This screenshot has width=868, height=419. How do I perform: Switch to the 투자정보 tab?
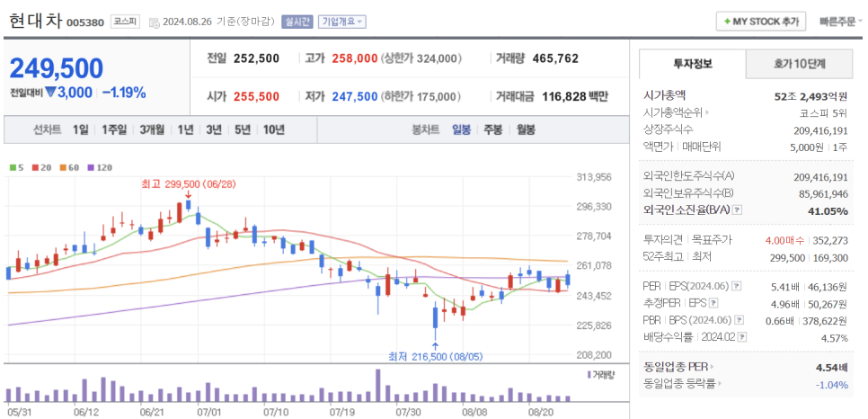(x=693, y=64)
